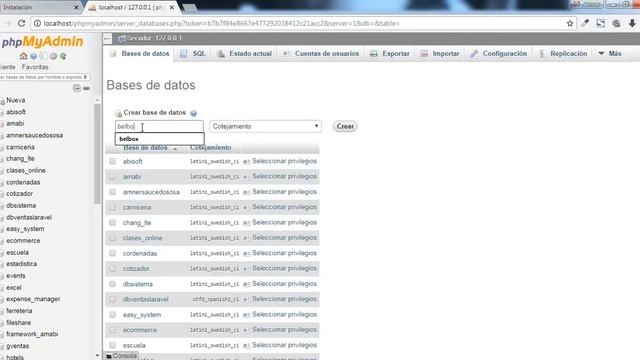The height and width of the screenshot is (360, 640).
Task: Reload navigation panel with green refresh icon
Action: [x=63, y=56]
